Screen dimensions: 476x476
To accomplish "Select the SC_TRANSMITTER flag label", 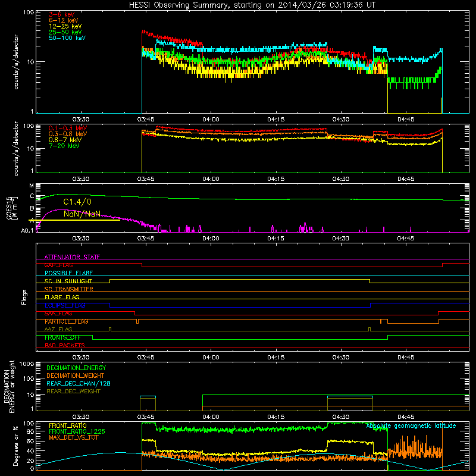I will coord(69,289).
